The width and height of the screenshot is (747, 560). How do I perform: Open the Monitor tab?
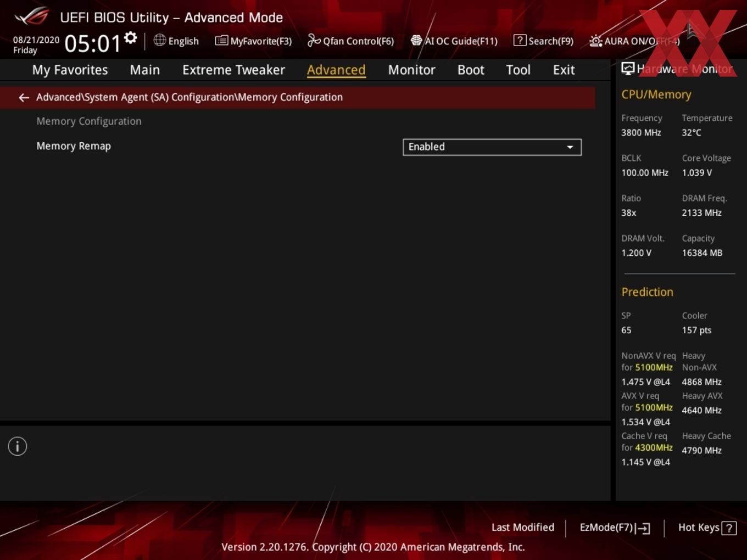coord(412,70)
